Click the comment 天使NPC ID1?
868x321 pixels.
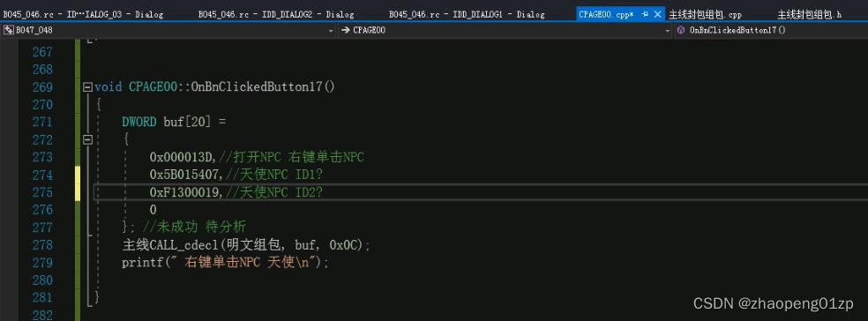(x=273, y=175)
